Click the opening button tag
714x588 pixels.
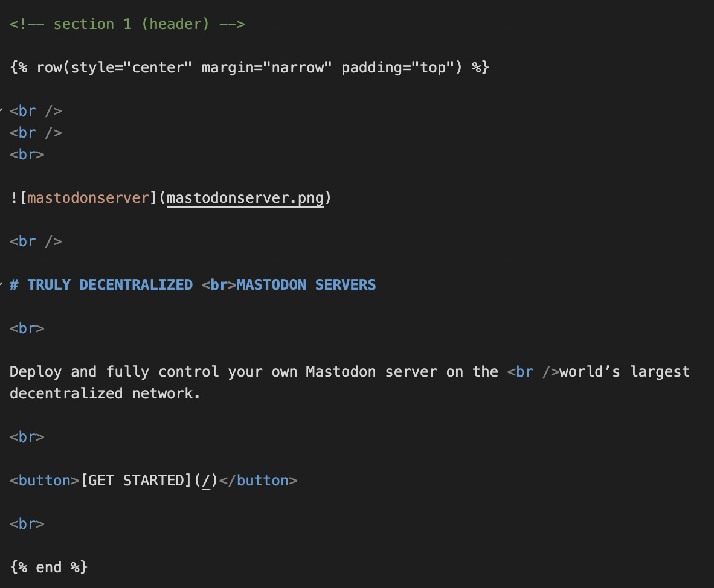point(45,481)
